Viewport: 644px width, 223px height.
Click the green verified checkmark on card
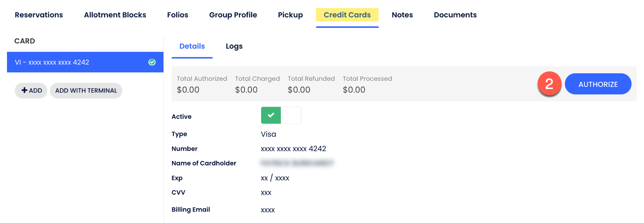tap(152, 62)
